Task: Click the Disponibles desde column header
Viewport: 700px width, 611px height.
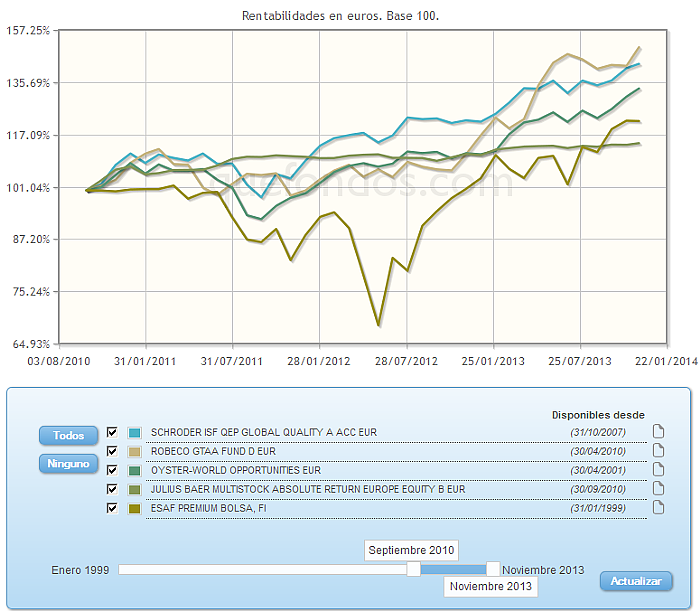Action: (x=598, y=415)
